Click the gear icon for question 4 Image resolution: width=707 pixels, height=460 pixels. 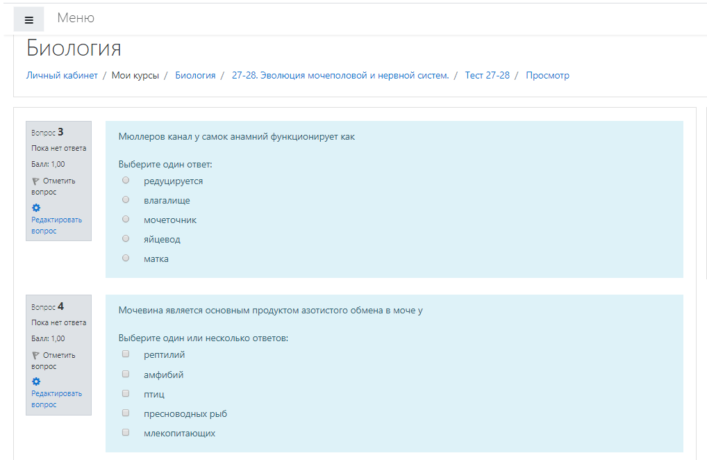tap(36, 381)
